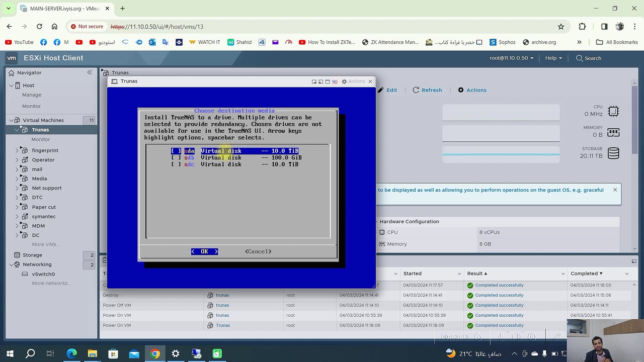Open the console Actions gear
This screenshot has width=644, height=362.
344,81
